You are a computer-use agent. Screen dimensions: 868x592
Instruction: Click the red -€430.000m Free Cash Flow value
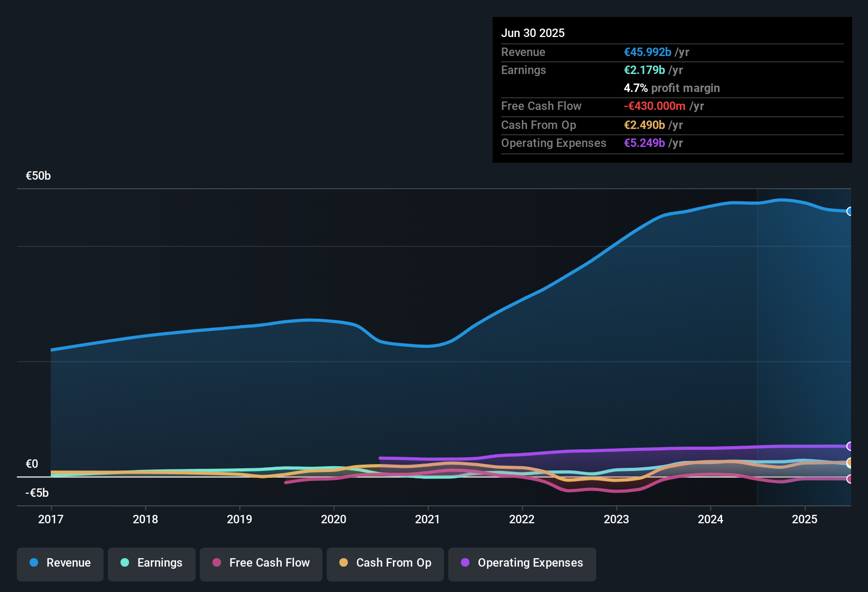[654, 106]
